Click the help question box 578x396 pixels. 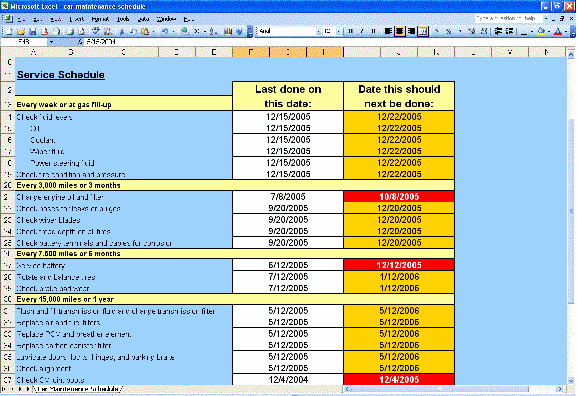click(509, 18)
